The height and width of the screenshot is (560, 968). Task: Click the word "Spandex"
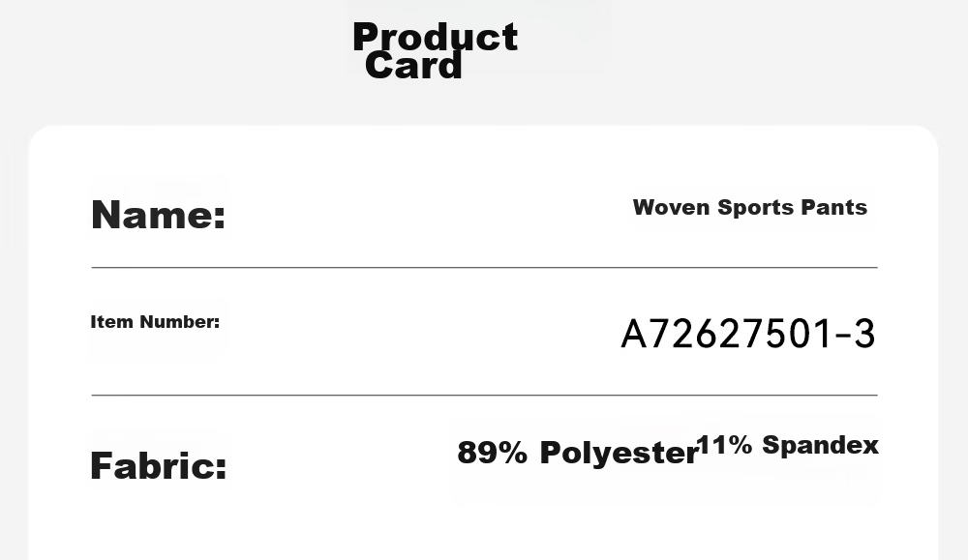point(821,445)
